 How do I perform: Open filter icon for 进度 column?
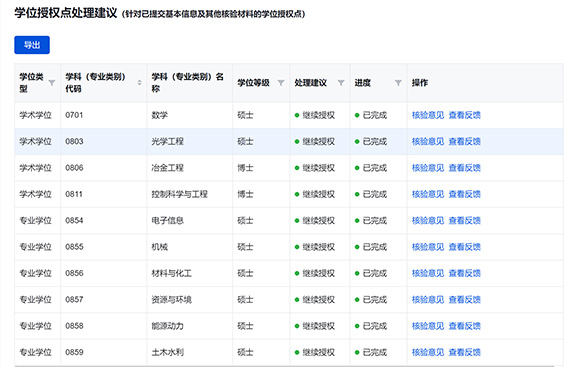coord(398,83)
